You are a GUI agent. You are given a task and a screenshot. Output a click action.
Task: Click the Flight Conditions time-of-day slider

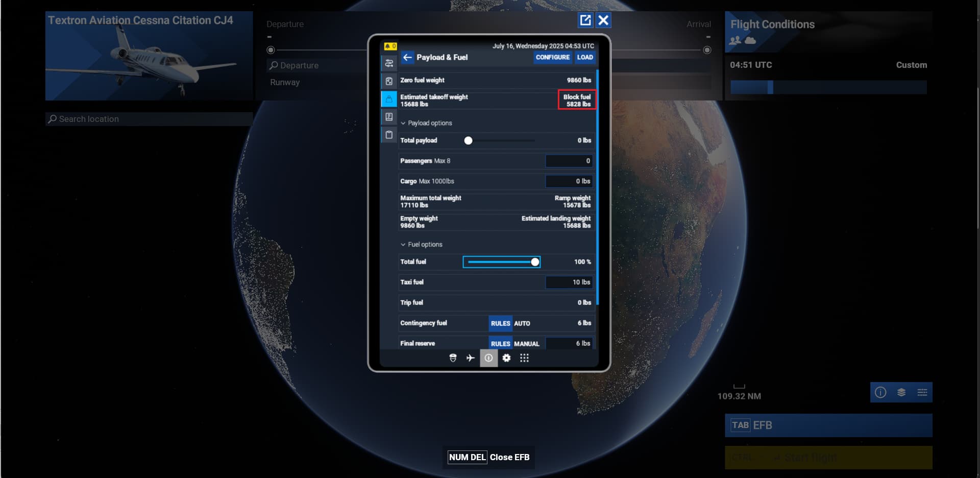coord(828,87)
